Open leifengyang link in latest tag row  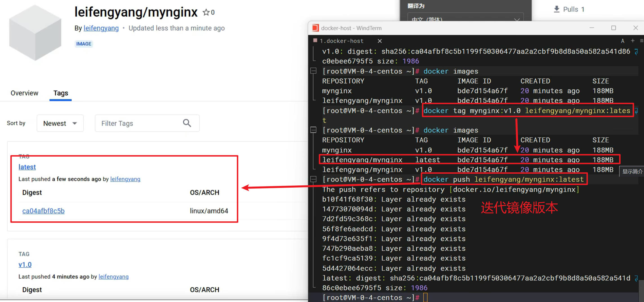125,179
